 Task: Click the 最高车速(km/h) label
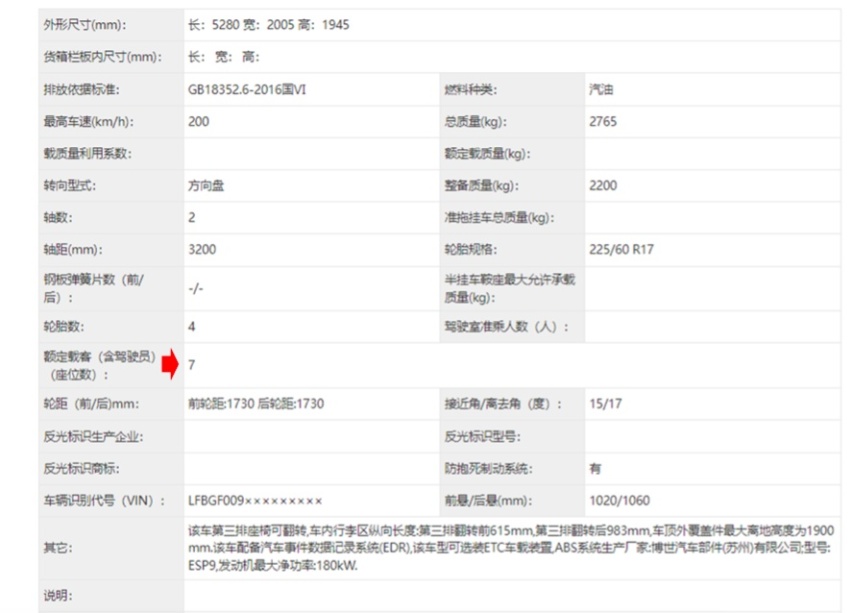coord(89,122)
